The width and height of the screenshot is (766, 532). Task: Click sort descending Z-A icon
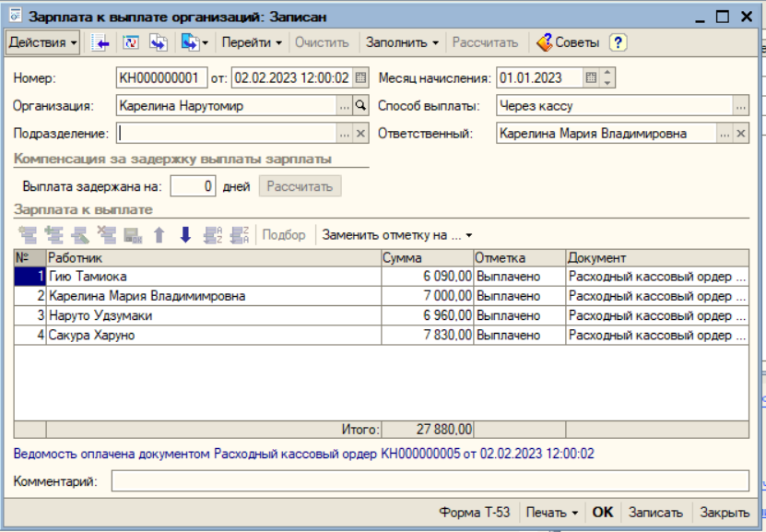click(x=240, y=235)
